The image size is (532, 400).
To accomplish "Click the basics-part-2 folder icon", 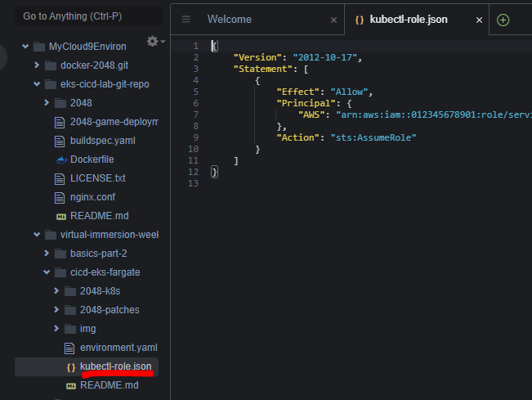I will (x=60, y=254).
